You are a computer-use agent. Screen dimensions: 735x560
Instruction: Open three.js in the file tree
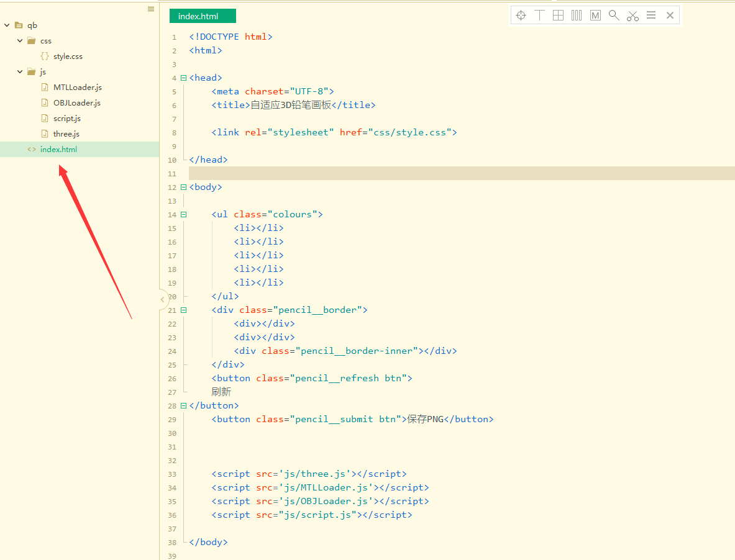tap(66, 134)
